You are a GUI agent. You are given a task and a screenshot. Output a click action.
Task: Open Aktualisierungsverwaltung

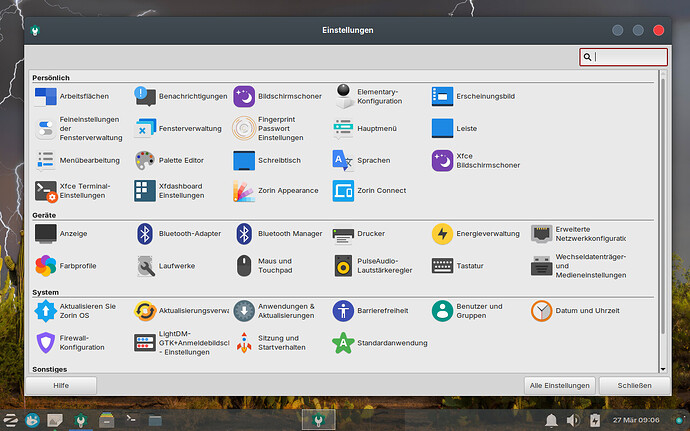click(181, 311)
